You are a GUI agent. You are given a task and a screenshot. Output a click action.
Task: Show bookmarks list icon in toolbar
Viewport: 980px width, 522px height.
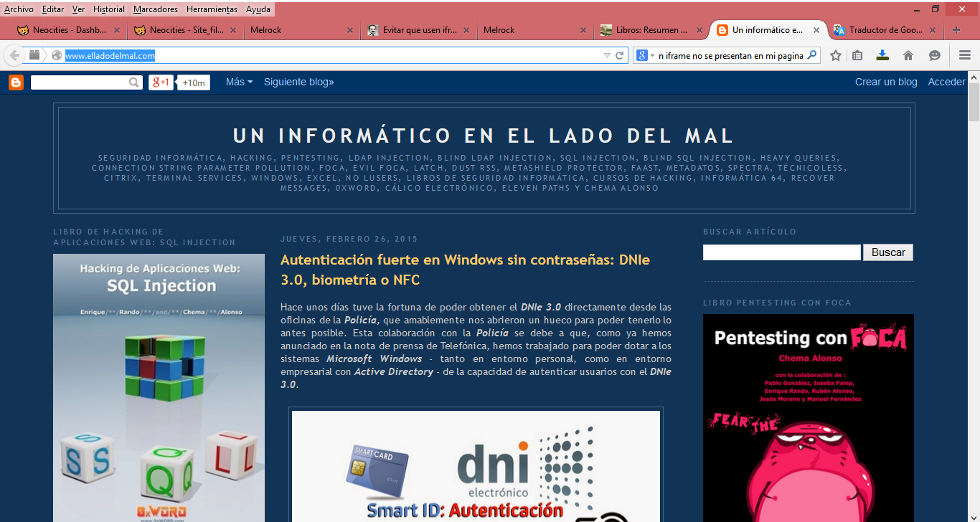(x=857, y=55)
